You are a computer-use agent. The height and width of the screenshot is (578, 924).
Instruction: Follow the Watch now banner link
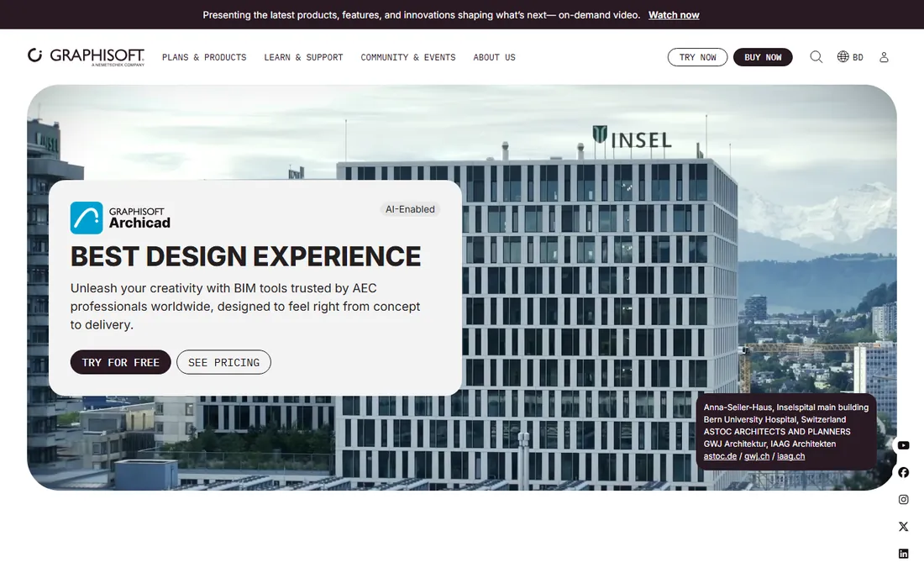pos(674,15)
